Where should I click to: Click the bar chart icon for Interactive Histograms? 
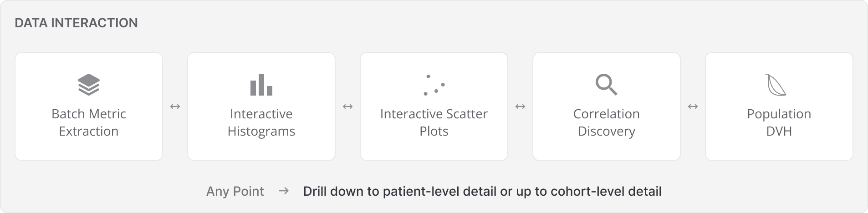[261, 85]
